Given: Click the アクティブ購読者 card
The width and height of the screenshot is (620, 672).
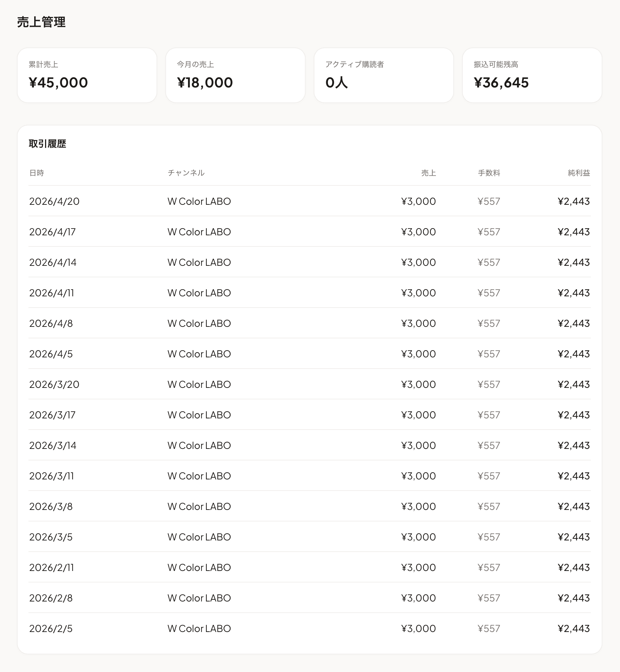Looking at the screenshot, I should [x=384, y=75].
